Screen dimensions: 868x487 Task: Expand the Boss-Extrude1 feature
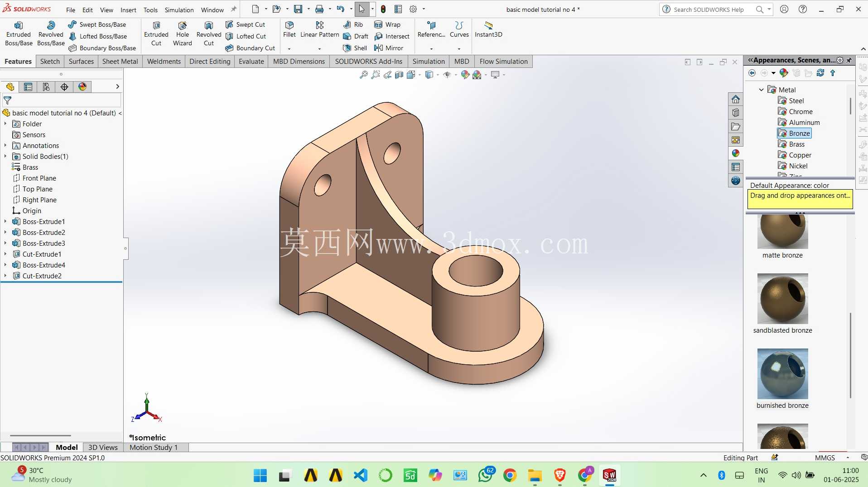(x=5, y=222)
